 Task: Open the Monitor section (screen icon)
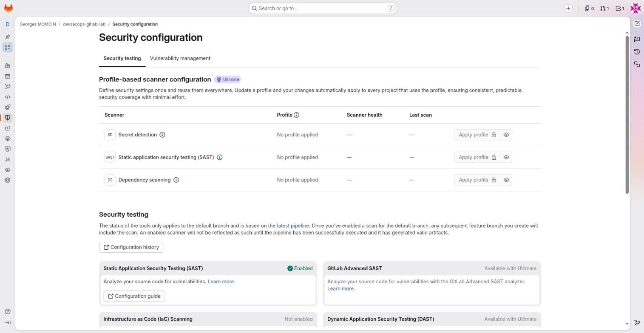point(8,149)
